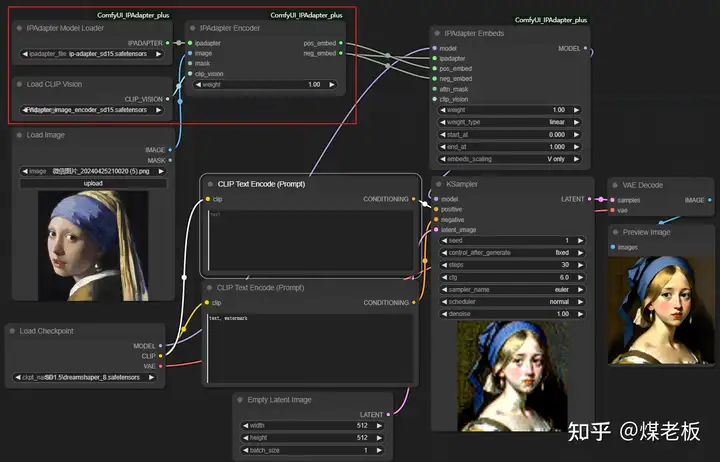Collapse the KSampler node dot

(439, 184)
